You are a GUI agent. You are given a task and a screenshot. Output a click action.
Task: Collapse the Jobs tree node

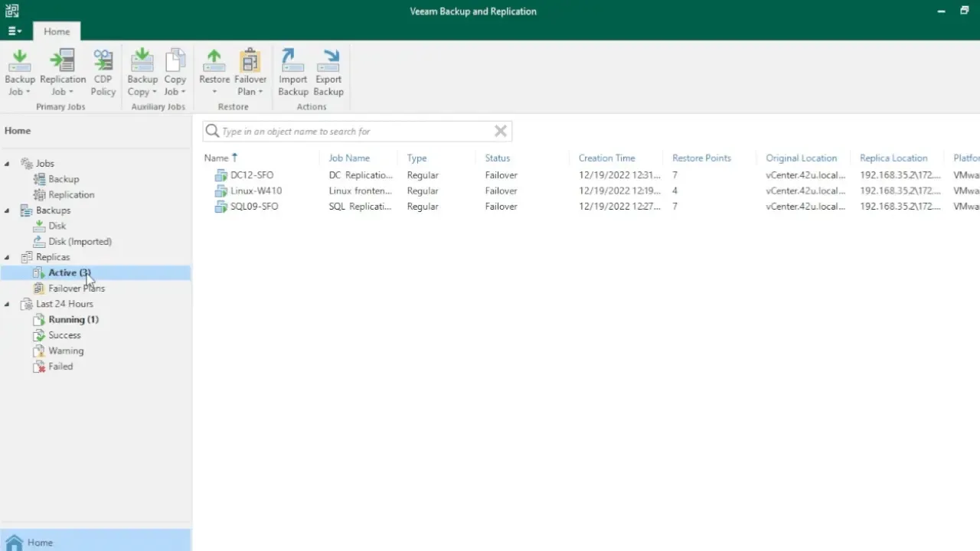[x=8, y=164]
